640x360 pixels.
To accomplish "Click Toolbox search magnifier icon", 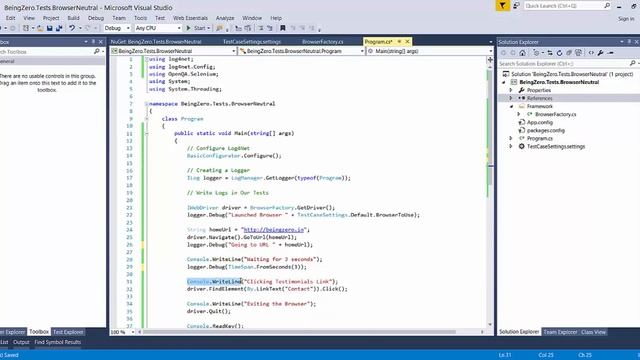I will pyautogui.click(x=96, y=51).
